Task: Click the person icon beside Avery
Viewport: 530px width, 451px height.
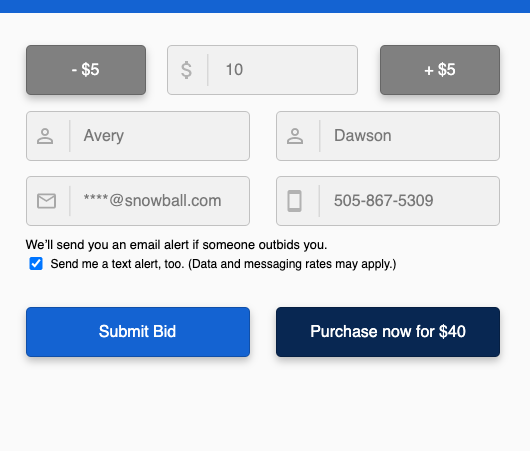Action: [x=45, y=136]
